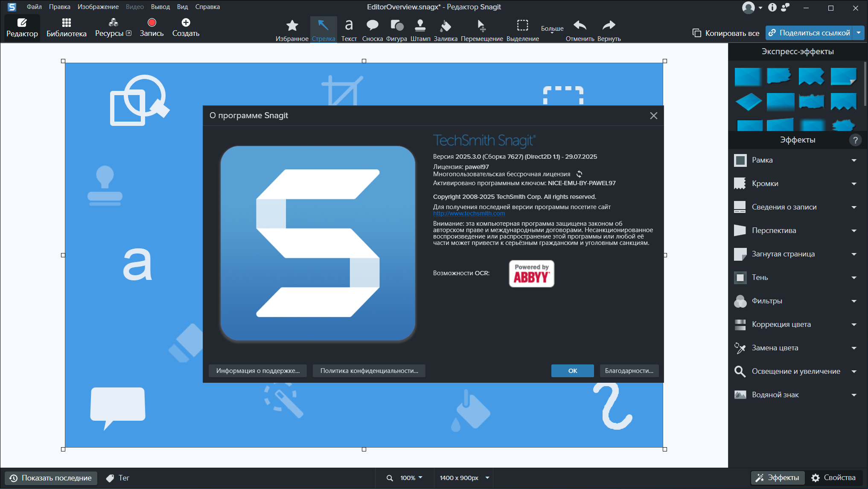Screen dimensions: 868x489
Task: Click Поделиться ссылкой button
Action: tap(809, 33)
